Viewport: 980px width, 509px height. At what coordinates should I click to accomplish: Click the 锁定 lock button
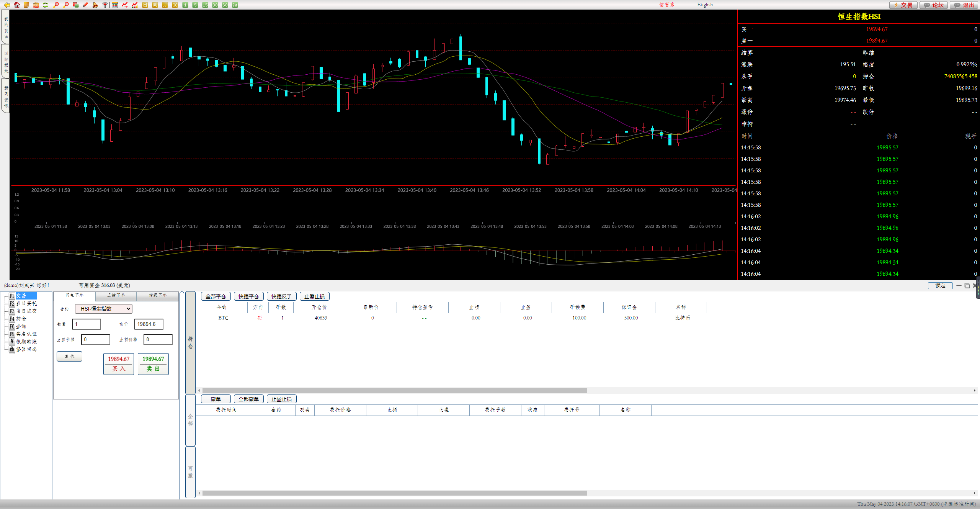(x=940, y=286)
